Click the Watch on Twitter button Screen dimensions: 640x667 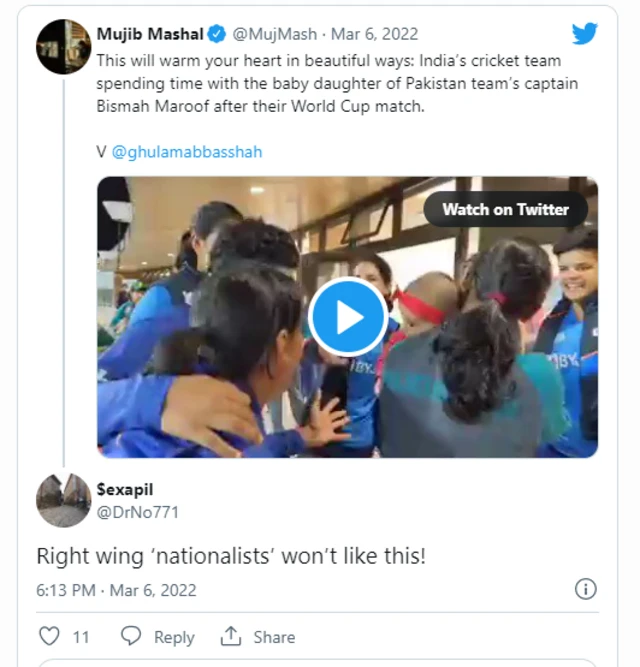coord(505,209)
